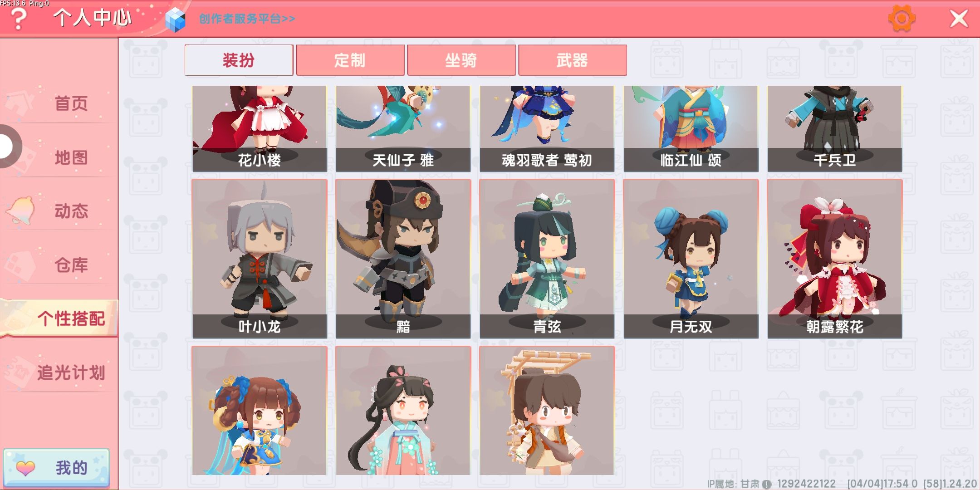Choose the 月无双 costume card
980x490 pixels.
click(691, 259)
